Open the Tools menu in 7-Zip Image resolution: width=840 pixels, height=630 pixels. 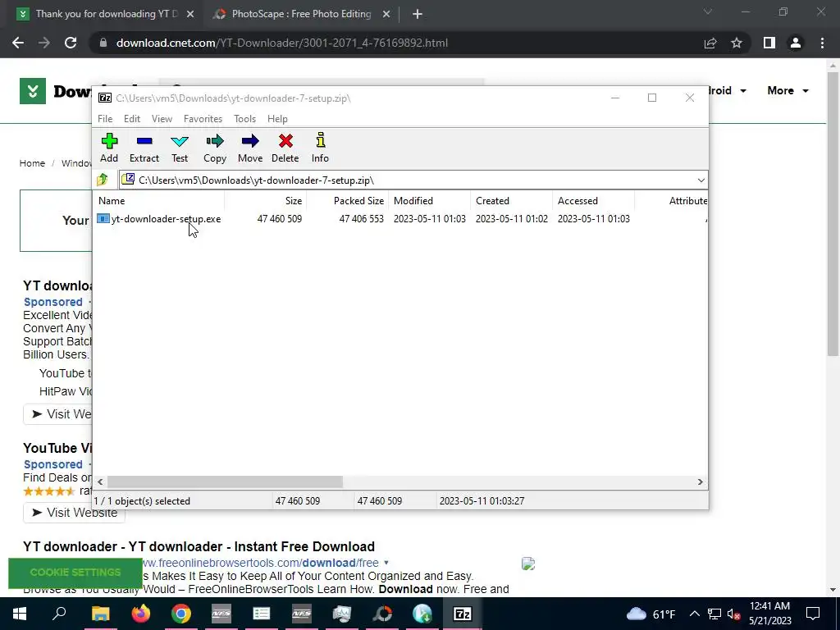pos(244,119)
